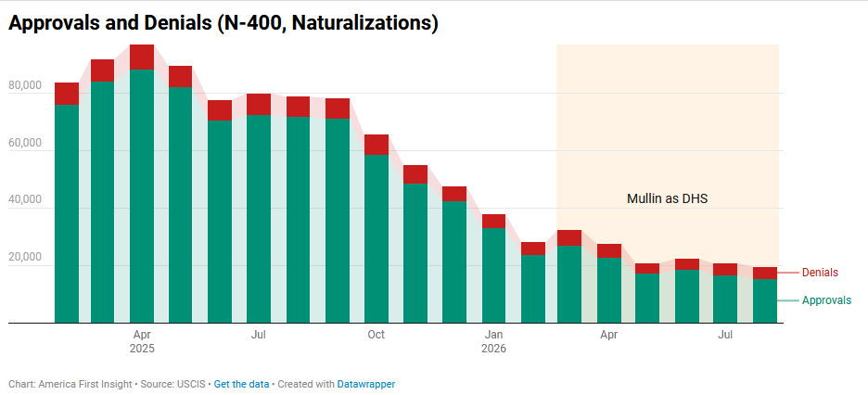Image resolution: width=868 pixels, height=395 pixels.
Task: Click the tallest green bar for April 2025
Action: coord(142,196)
